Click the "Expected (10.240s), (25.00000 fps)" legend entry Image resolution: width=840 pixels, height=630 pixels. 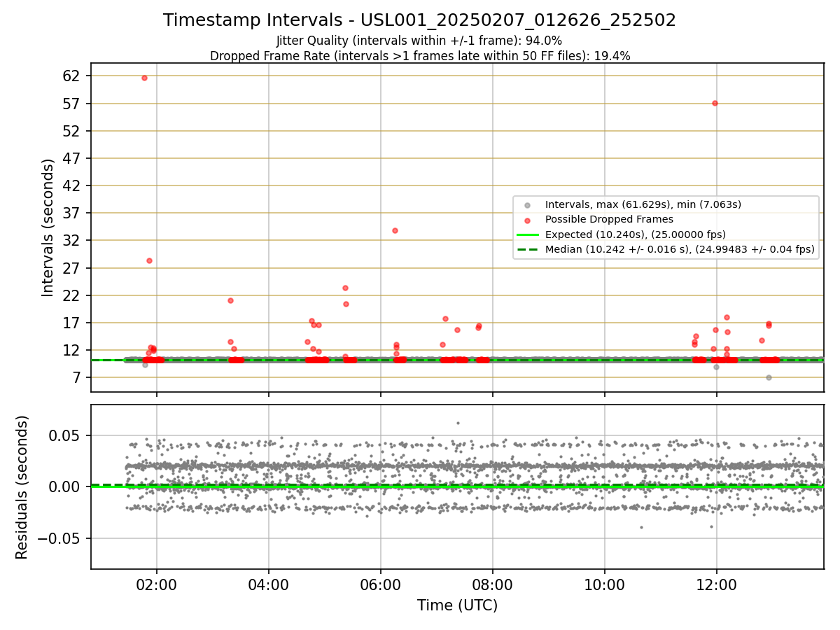pyautogui.click(x=635, y=234)
